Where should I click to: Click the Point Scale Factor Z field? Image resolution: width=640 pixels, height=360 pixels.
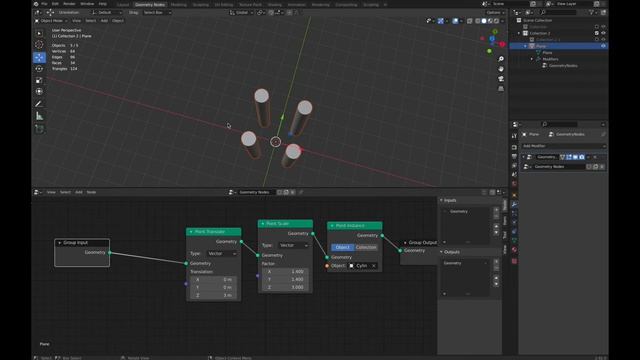tap(285, 287)
